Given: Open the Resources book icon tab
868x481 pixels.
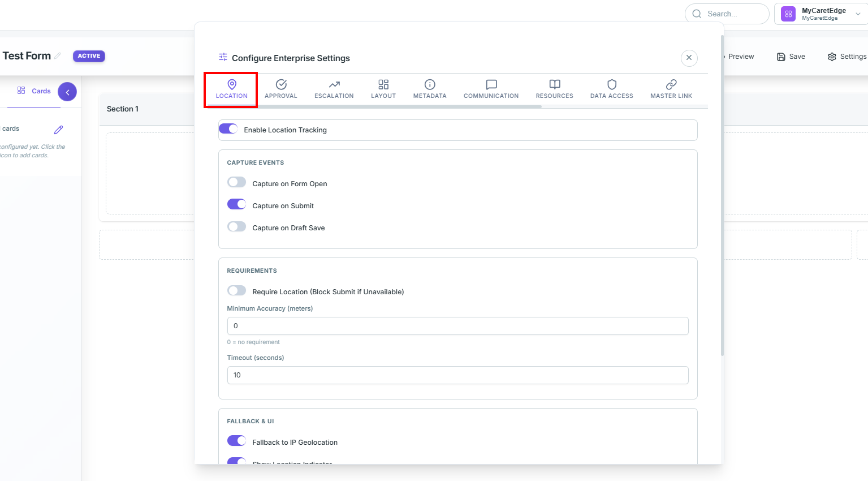Looking at the screenshot, I should [554, 89].
